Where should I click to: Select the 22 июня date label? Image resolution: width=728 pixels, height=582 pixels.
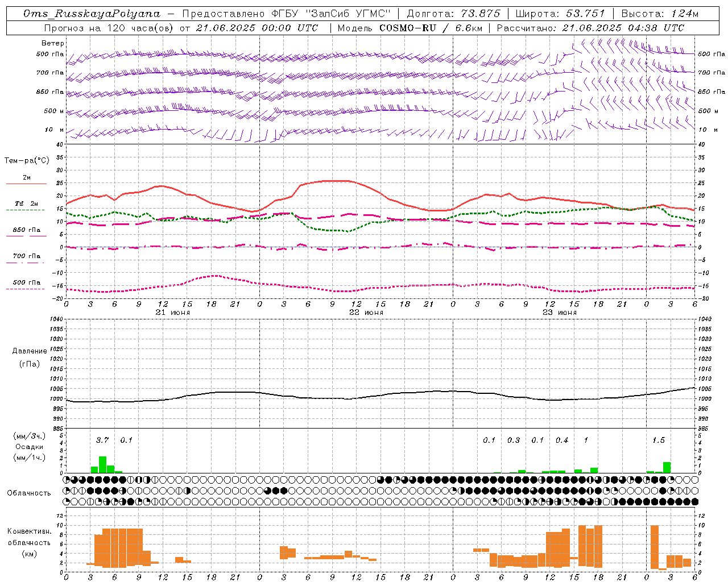point(366,313)
